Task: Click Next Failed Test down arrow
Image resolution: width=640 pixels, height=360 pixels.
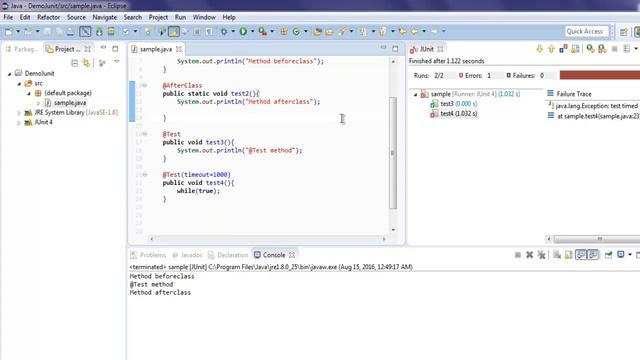Action: coord(539,49)
